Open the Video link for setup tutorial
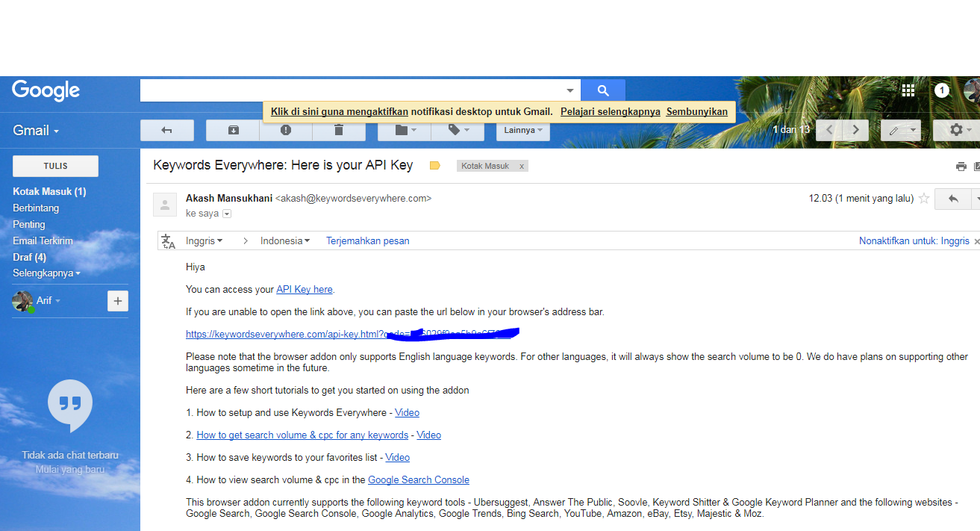 pos(407,412)
